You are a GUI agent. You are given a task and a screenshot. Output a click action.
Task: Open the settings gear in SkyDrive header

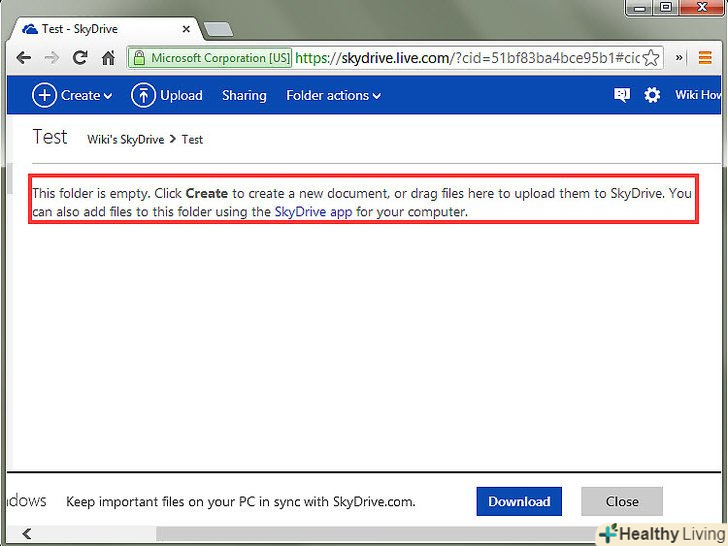pyautogui.click(x=652, y=95)
